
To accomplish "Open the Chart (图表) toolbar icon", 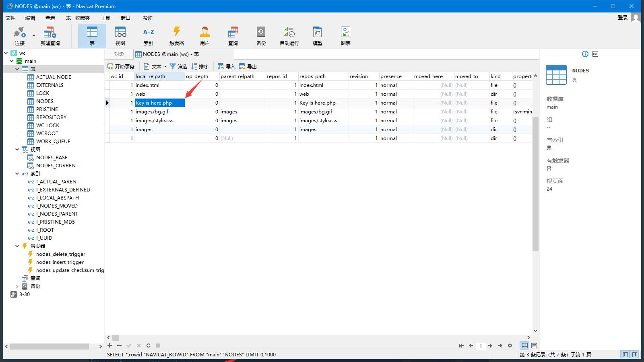I will click(x=346, y=36).
